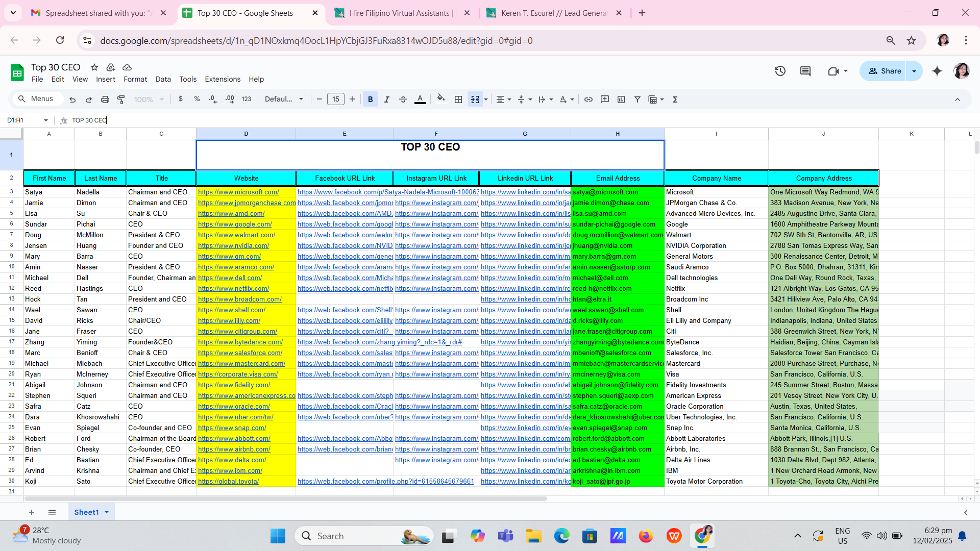Format as percent icon
The width and height of the screenshot is (980, 551).
point(197,99)
